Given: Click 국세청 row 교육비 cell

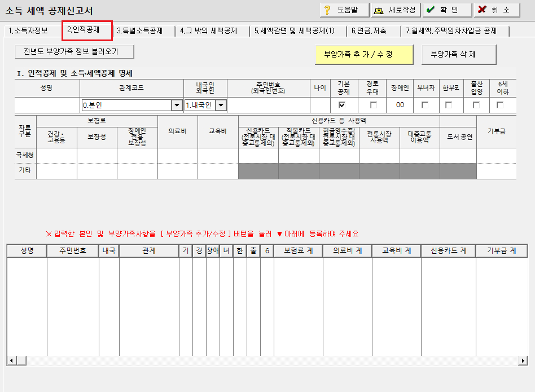Looking at the screenshot, I should (x=218, y=156).
